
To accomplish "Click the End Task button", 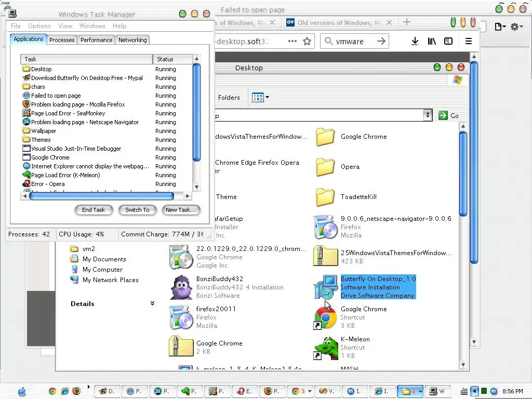I will tap(94, 210).
